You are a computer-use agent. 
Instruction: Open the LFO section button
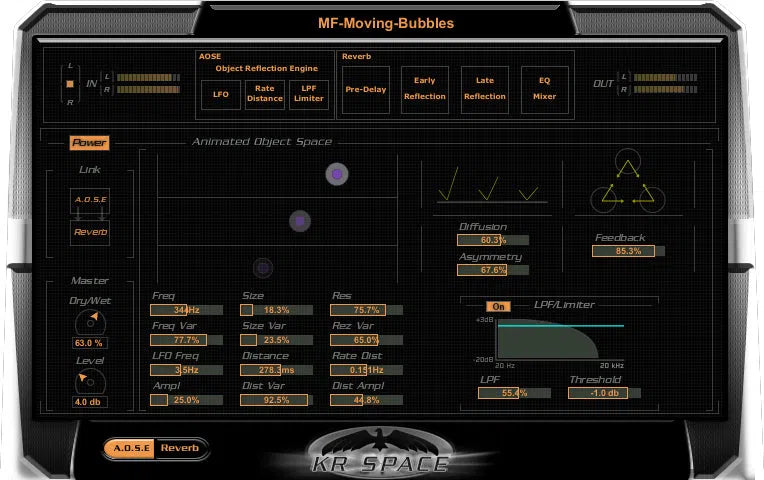pyautogui.click(x=220, y=95)
